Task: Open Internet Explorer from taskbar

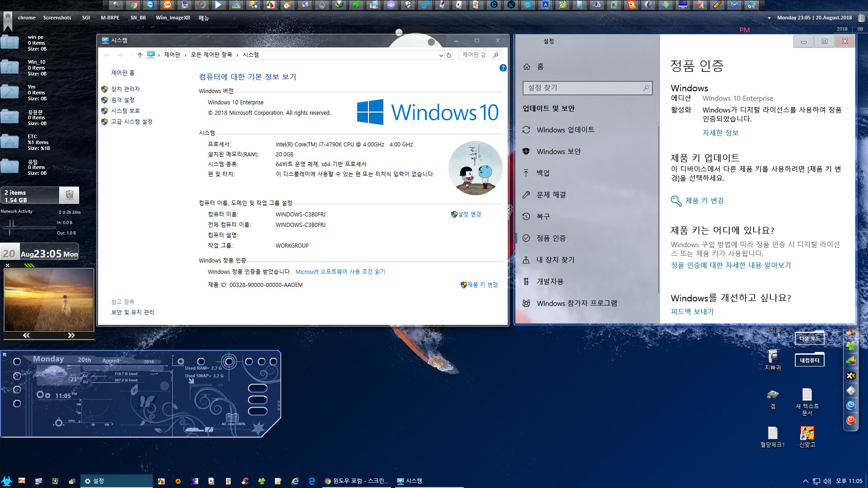Action: [x=295, y=481]
